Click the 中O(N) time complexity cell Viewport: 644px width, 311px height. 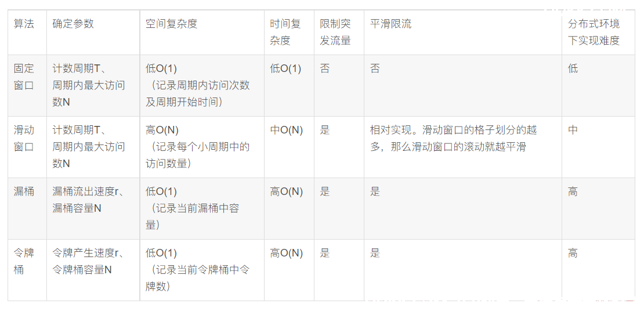289,147
